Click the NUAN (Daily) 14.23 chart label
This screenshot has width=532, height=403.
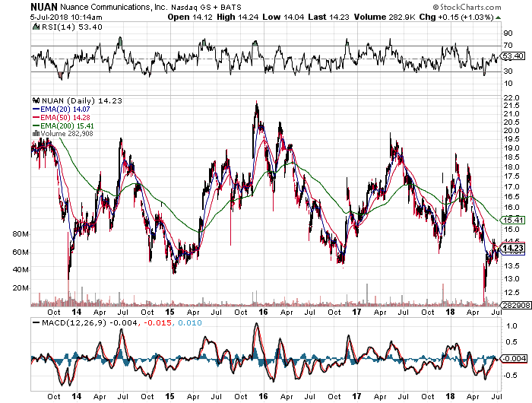(x=82, y=101)
